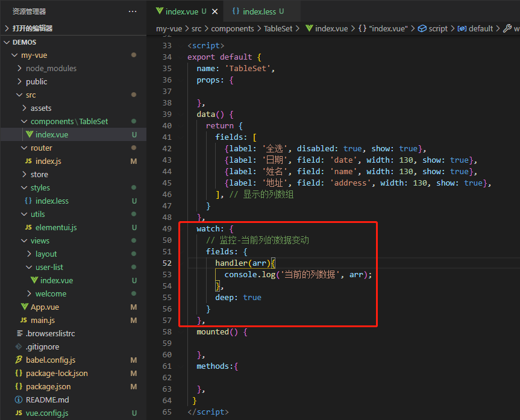520x420 pixels.
Task: Click src in the breadcrumb path
Action: (196, 29)
